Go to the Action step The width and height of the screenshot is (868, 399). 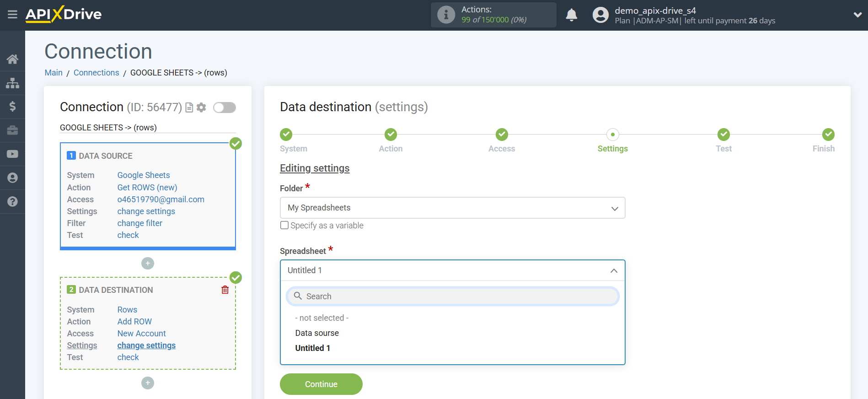391,135
